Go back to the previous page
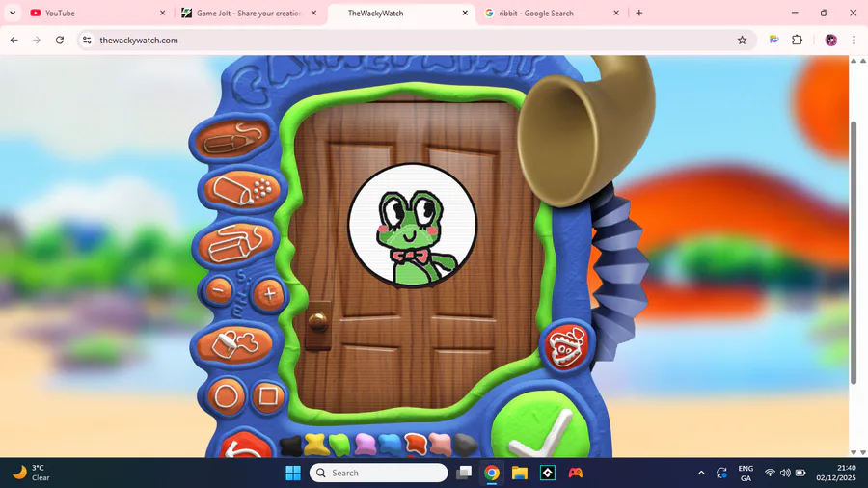The image size is (868, 488). [x=14, y=40]
